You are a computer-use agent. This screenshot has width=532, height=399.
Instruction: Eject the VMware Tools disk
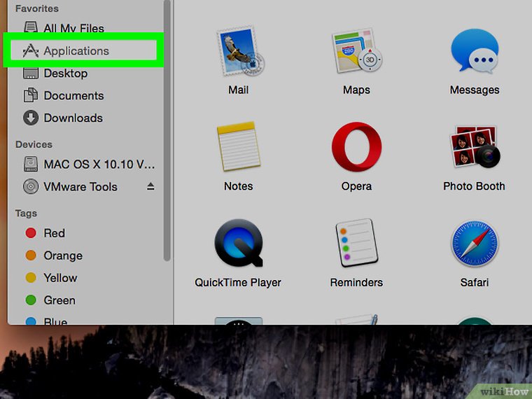150,187
